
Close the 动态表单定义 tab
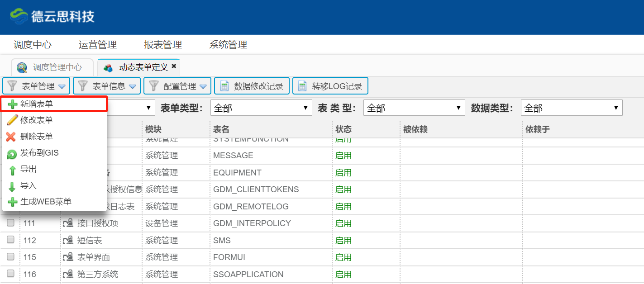(x=173, y=66)
